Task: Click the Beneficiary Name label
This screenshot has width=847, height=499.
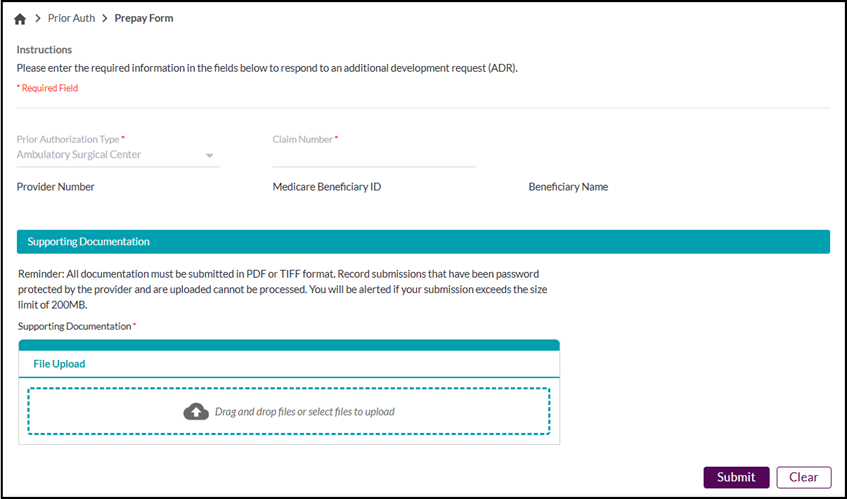Action: pyautogui.click(x=568, y=187)
